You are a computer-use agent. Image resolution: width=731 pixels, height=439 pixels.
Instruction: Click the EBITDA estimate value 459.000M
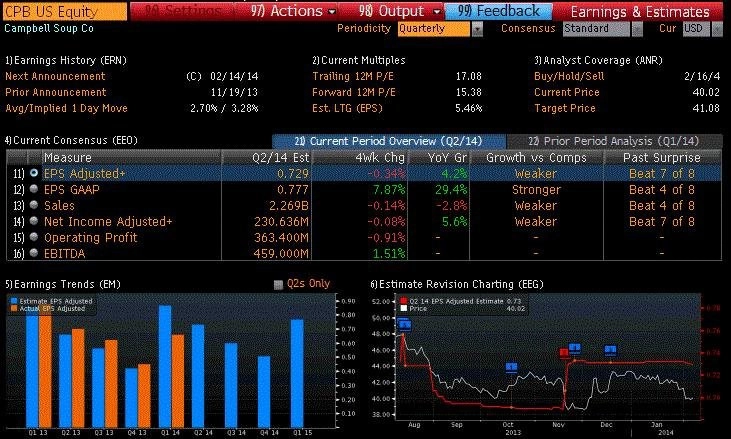pos(281,254)
